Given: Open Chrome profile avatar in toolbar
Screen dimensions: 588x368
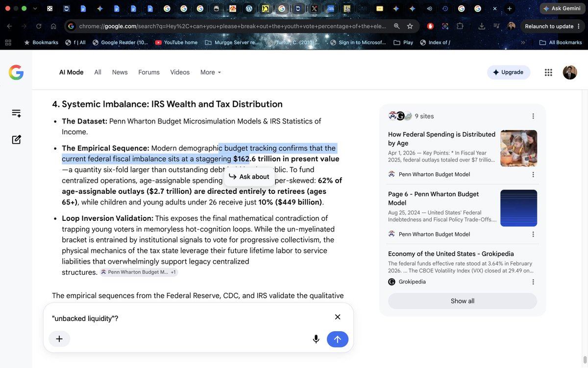Looking at the screenshot, I should (511, 26).
